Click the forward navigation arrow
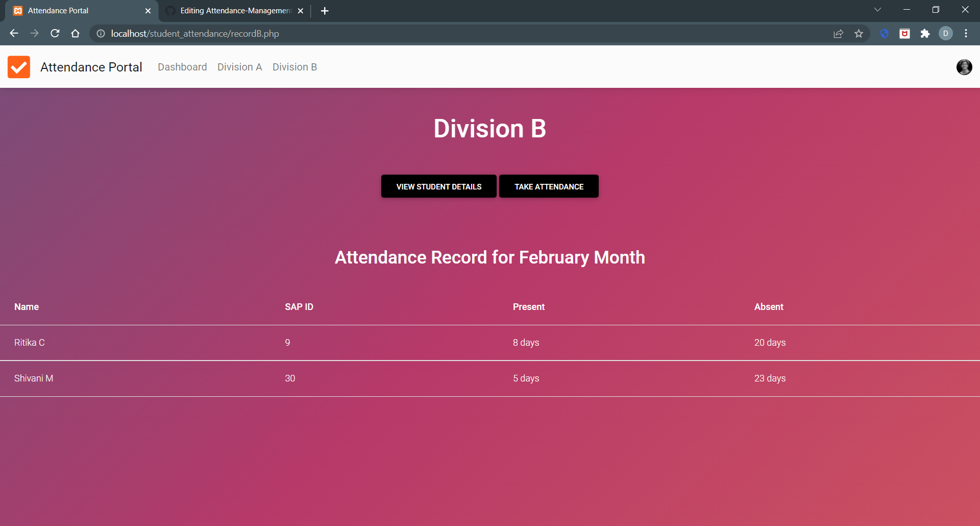 tap(34, 33)
